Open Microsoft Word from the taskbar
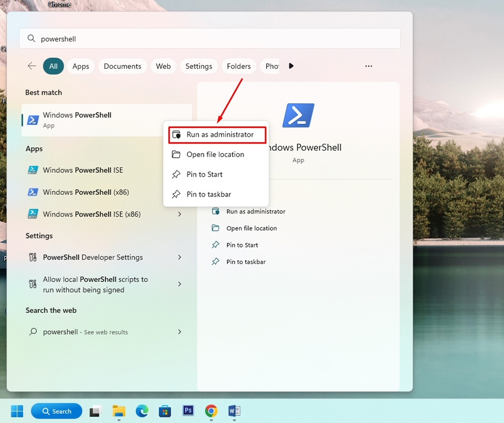Image resolution: width=504 pixels, height=423 pixels. point(234,411)
